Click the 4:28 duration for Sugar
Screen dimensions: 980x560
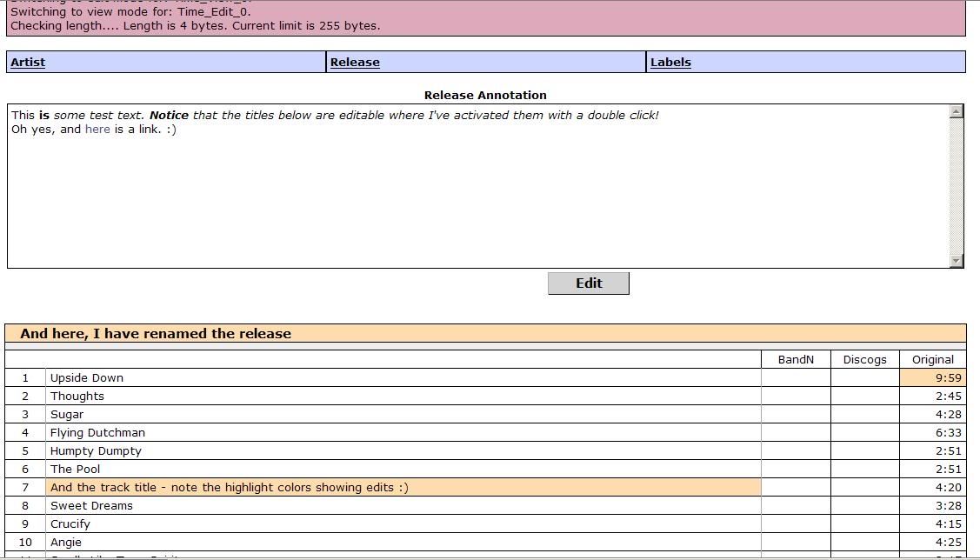click(948, 415)
